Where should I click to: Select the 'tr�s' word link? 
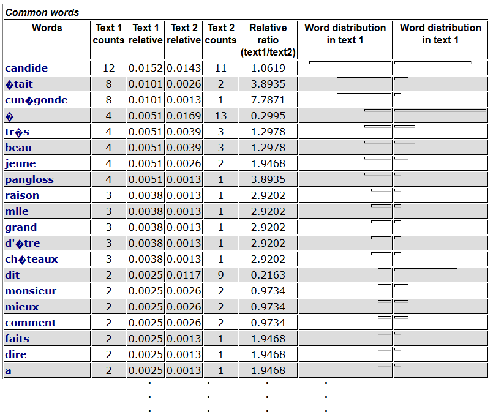(x=17, y=132)
